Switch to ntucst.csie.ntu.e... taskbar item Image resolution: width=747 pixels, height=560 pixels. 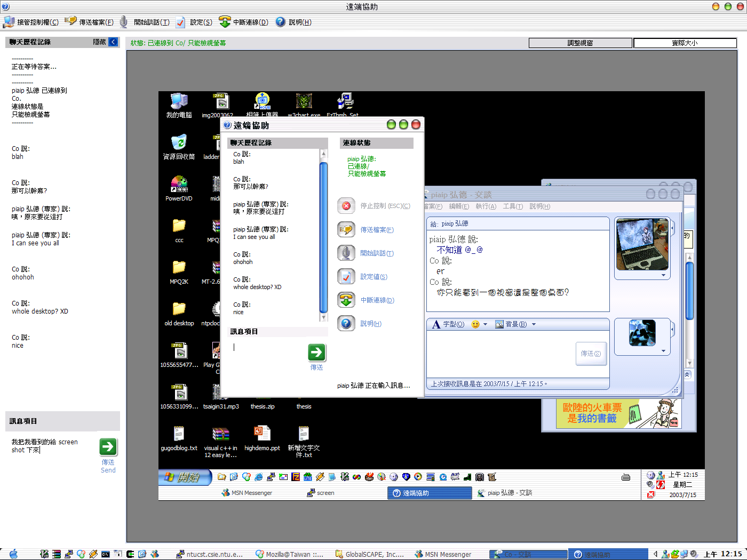point(210,555)
